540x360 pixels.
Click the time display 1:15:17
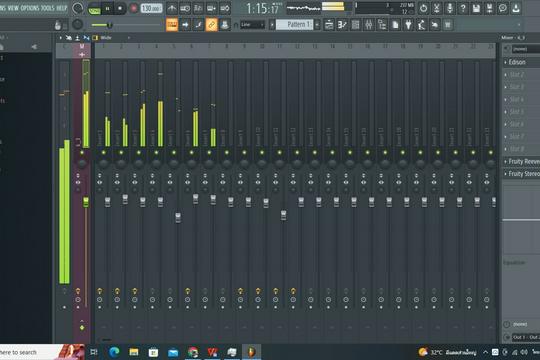pyautogui.click(x=263, y=9)
